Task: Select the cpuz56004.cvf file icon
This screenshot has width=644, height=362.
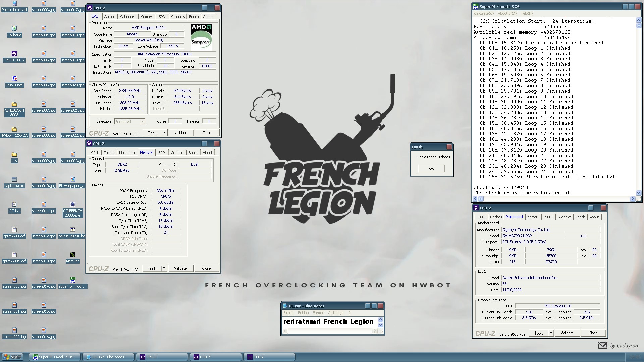Action: click(14, 258)
